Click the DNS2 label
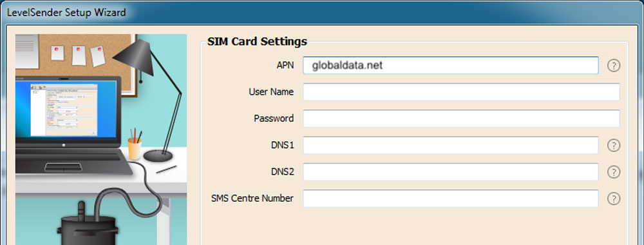The height and width of the screenshot is (245, 644). coord(283,172)
